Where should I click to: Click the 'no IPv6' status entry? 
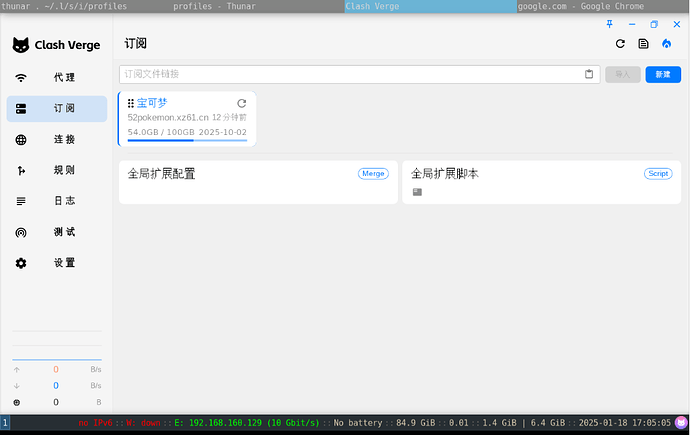[95, 423]
